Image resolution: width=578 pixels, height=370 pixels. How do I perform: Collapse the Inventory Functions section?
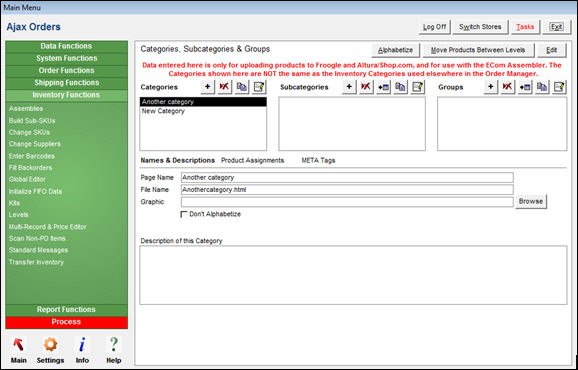click(x=67, y=95)
